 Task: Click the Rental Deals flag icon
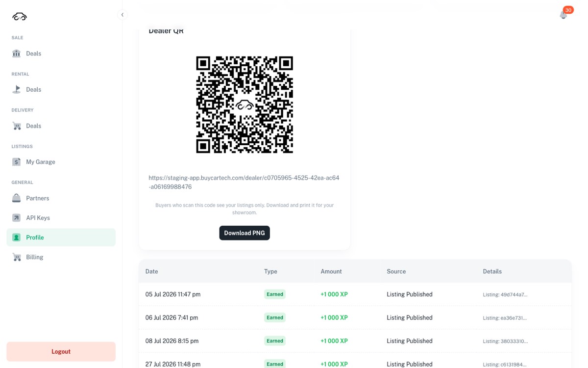(17, 89)
